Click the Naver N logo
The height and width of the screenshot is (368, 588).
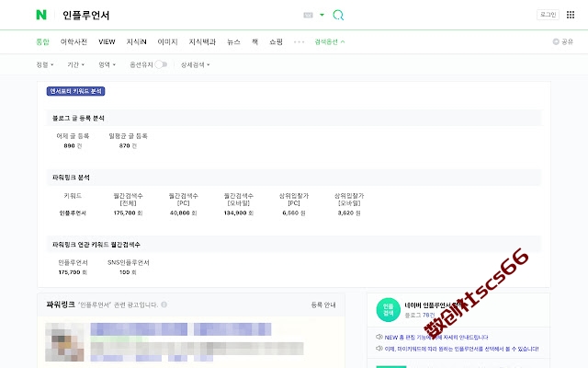pyautogui.click(x=41, y=15)
